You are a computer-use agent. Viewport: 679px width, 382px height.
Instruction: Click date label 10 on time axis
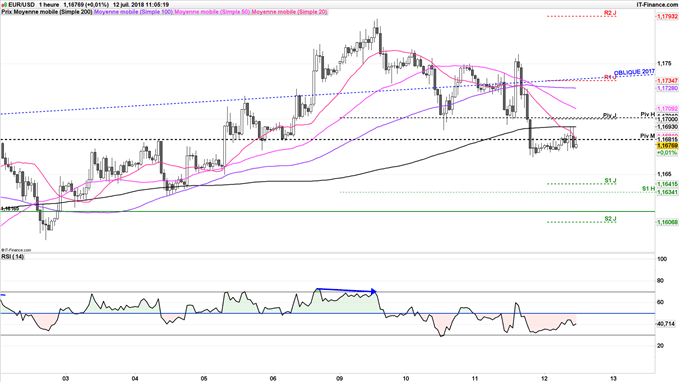(x=406, y=378)
